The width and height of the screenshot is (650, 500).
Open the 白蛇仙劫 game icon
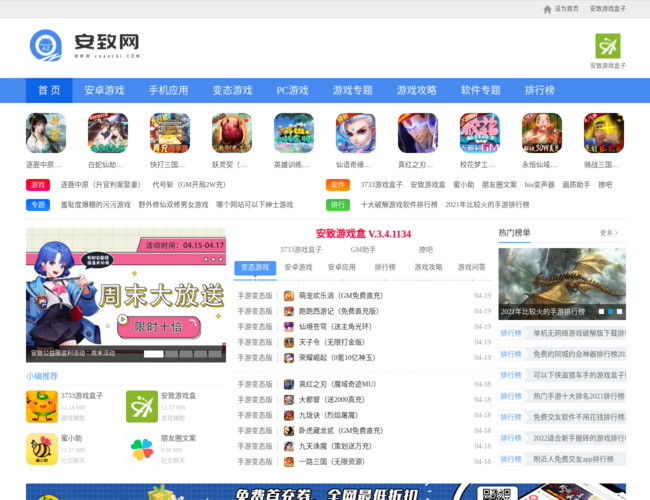107,133
